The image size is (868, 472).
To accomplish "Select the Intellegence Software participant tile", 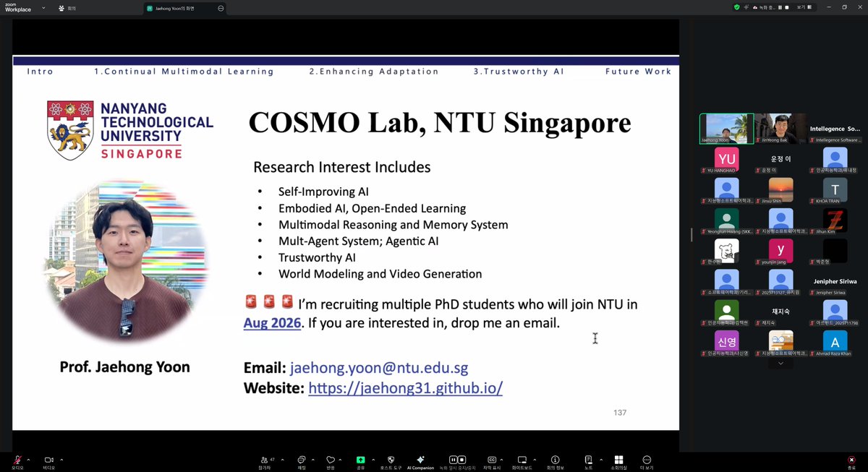I will pyautogui.click(x=835, y=129).
